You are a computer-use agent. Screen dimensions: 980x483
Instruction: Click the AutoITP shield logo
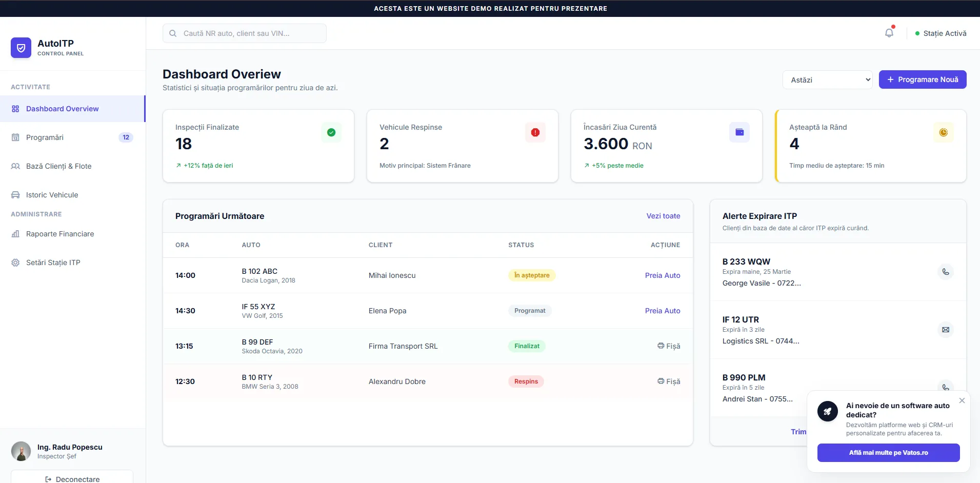pyautogui.click(x=21, y=48)
